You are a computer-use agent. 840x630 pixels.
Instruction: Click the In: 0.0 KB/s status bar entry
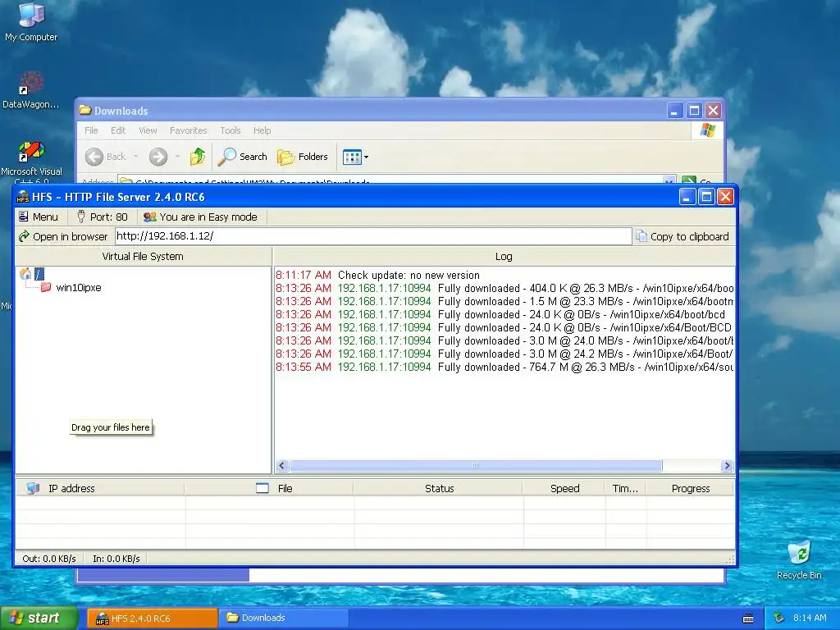[x=116, y=558]
